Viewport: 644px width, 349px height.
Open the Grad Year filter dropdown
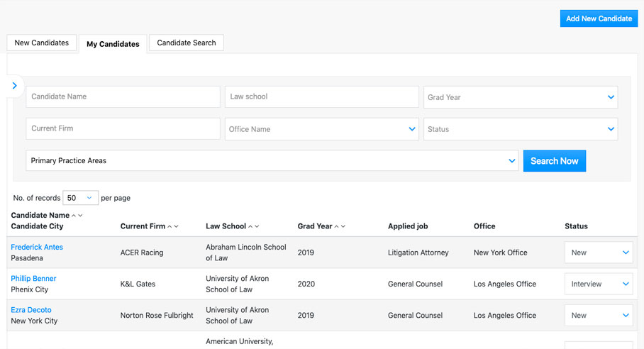pyautogui.click(x=521, y=97)
